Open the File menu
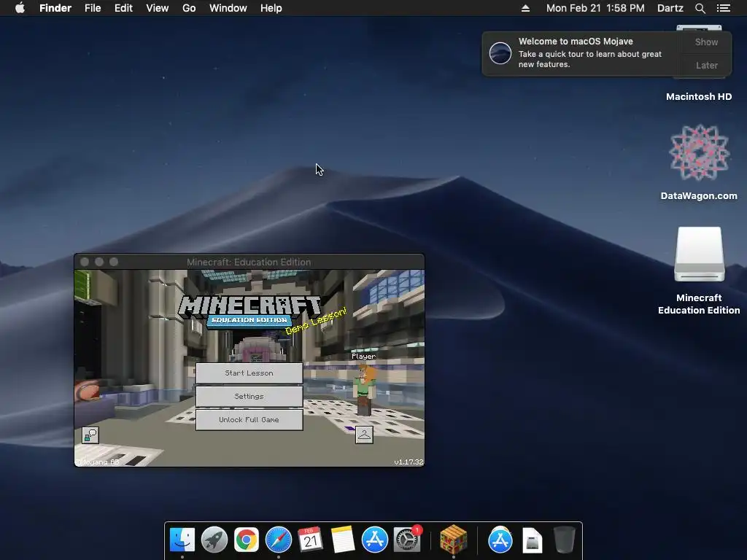Screen dimensions: 747x560 93,8
